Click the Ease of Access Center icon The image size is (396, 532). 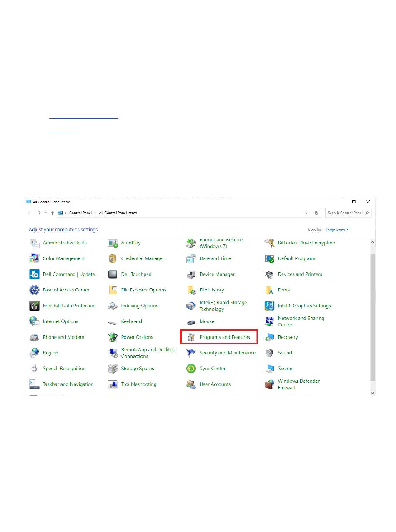[x=35, y=290]
